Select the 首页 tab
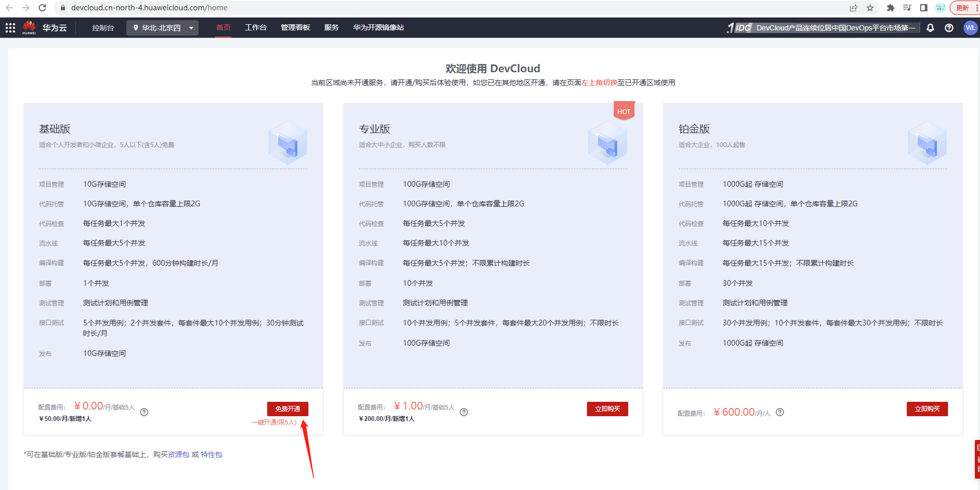This screenshot has height=490, width=980. pyautogui.click(x=223, y=27)
